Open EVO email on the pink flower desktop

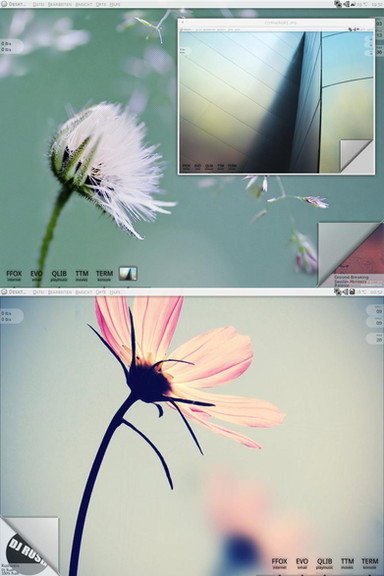pos(302,564)
